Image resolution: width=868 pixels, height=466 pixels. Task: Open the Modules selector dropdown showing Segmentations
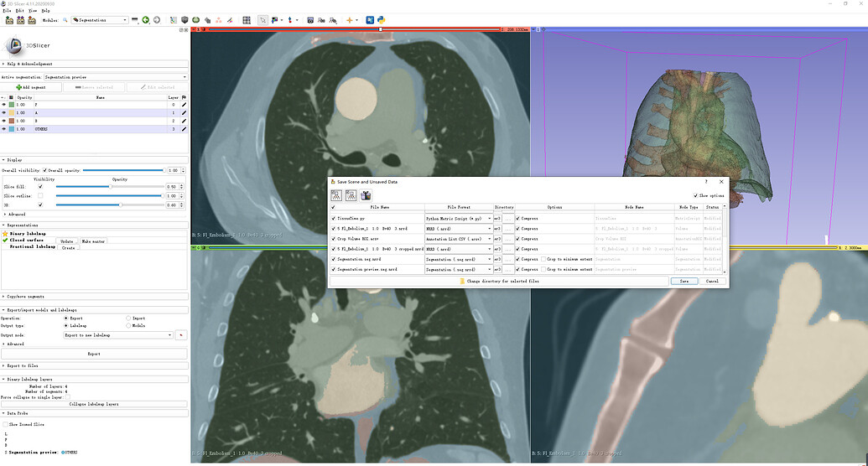[100, 20]
